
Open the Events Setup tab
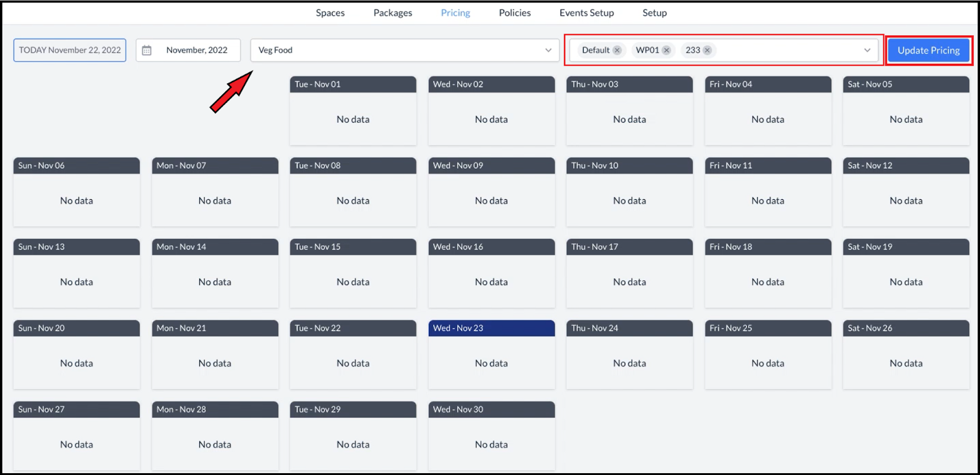[x=586, y=13]
